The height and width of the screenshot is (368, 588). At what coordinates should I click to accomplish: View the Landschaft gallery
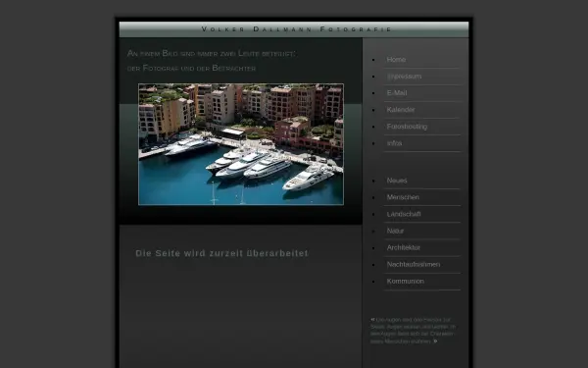404,214
